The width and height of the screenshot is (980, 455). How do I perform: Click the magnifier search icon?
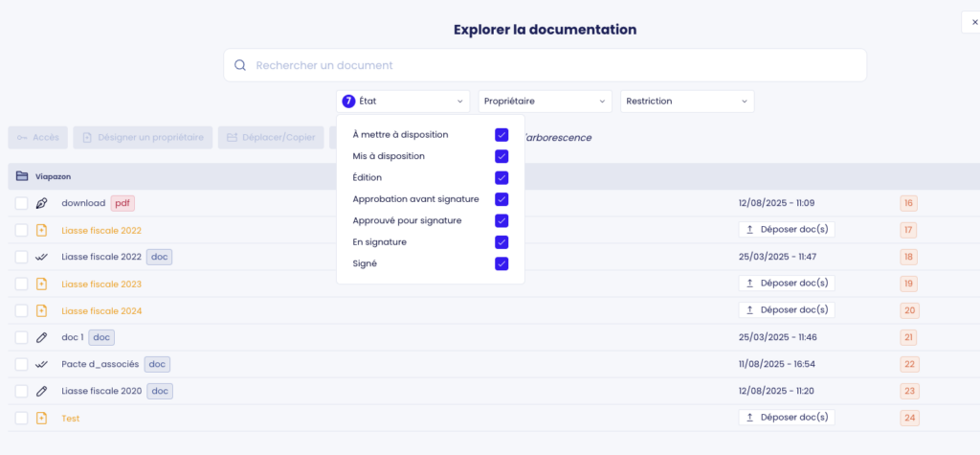tap(239, 65)
